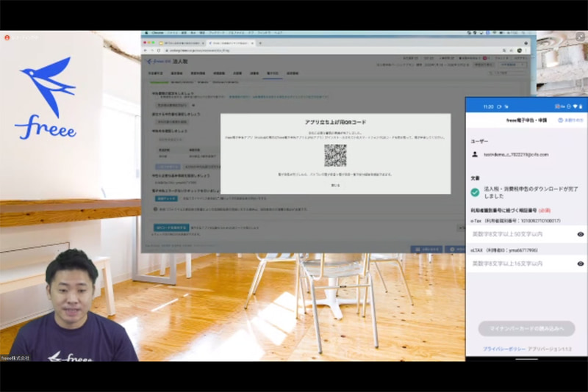The height and width of the screenshot is (392, 588).
Task: Click the search field in freee header
Action: 506,73
